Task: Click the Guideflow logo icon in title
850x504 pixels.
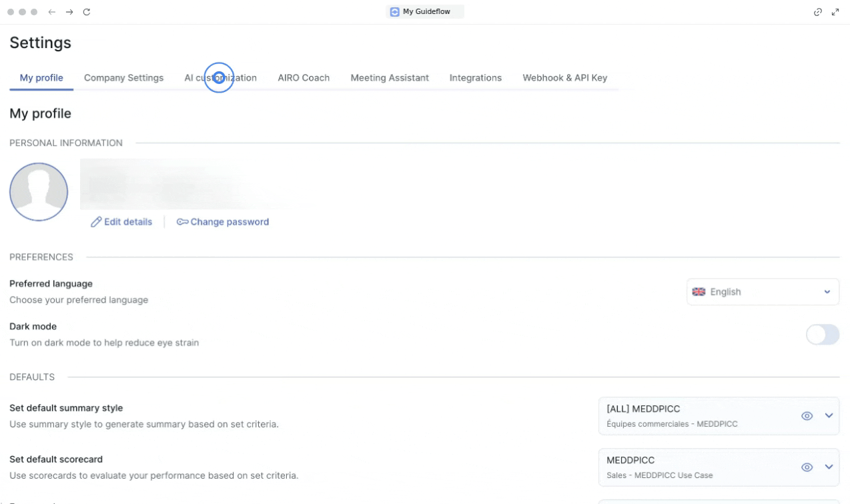Action: [395, 11]
